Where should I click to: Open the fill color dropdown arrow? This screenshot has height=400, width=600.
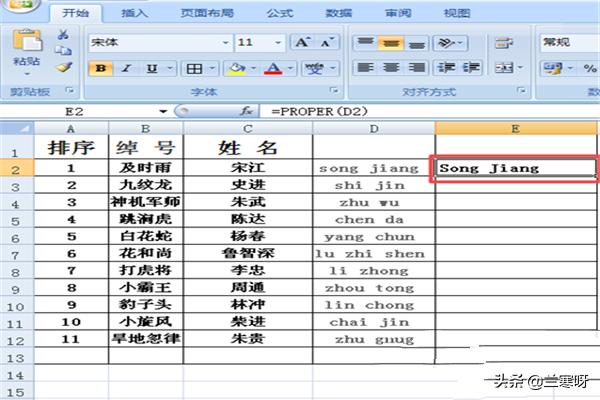pyautogui.click(x=253, y=69)
